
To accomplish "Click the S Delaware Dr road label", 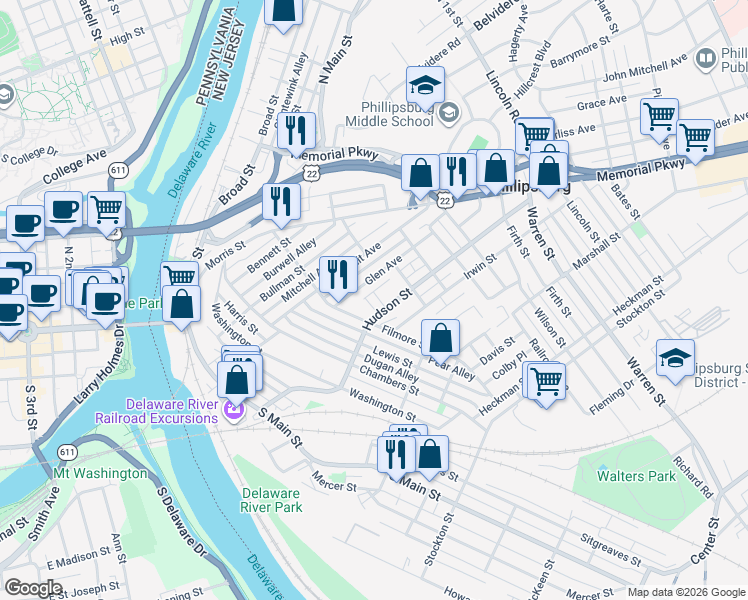I will click(x=182, y=522).
